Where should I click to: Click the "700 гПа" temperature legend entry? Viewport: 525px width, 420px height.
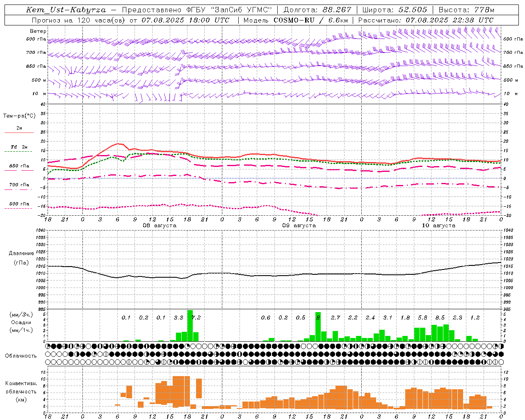point(19,185)
